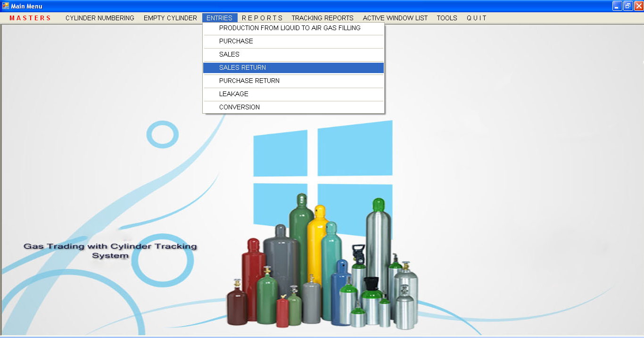The height and width of the screenshot is (338, 644).
Task: Open the ACTIVE WINDOW LIST menu
Action: (x=395, y=18)
